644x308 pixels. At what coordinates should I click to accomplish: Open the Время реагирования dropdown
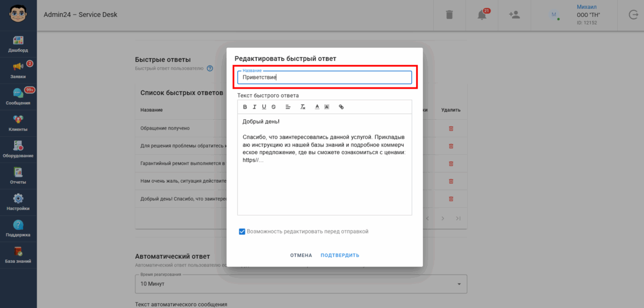[301, 284]
